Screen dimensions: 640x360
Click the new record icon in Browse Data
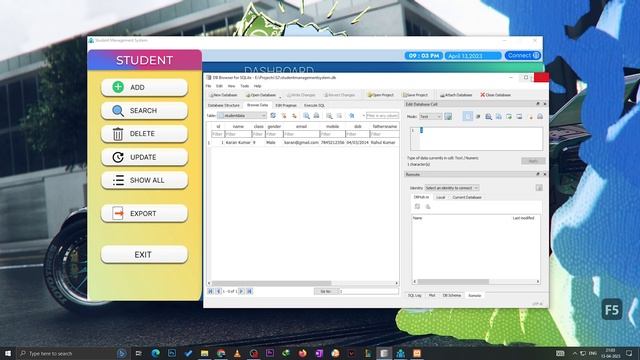coord(329,116)
